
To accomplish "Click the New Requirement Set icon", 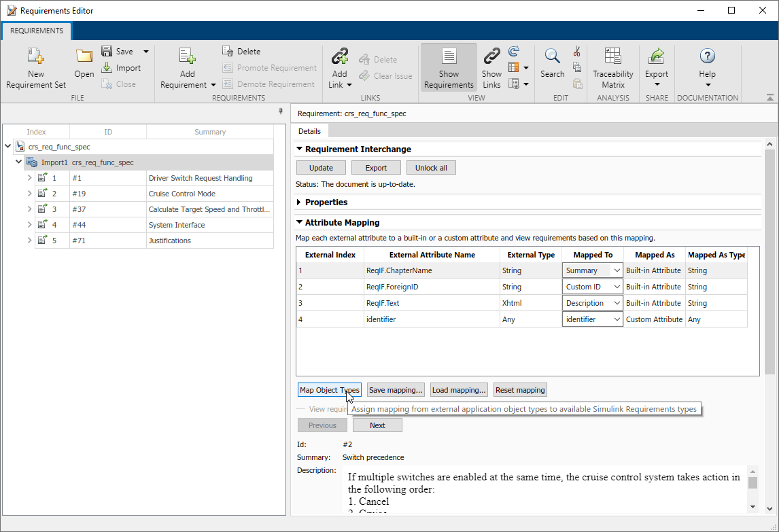I will click(36, 59).
